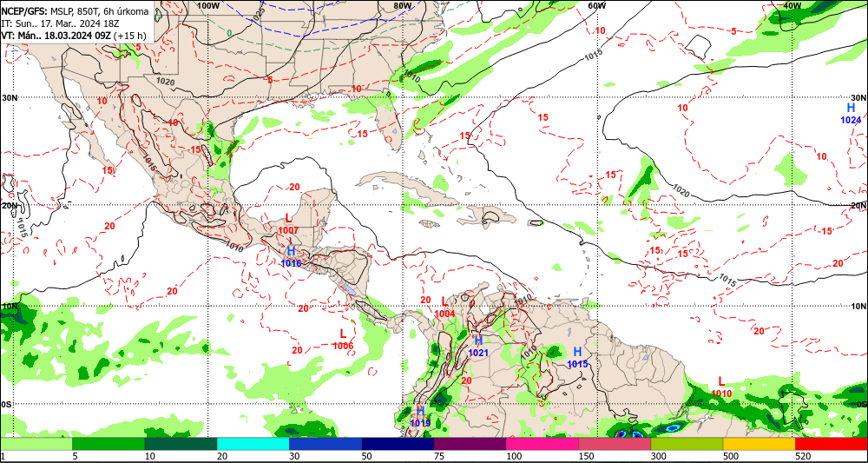Click the '(+15 h)' forecast offset text
This screenshot has height=463, width=868.
[x=131, y=36]
